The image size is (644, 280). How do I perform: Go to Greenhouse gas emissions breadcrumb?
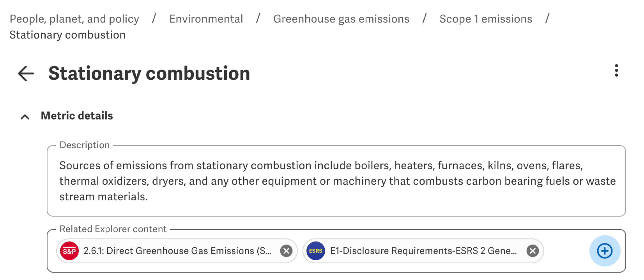coord(341,19)
